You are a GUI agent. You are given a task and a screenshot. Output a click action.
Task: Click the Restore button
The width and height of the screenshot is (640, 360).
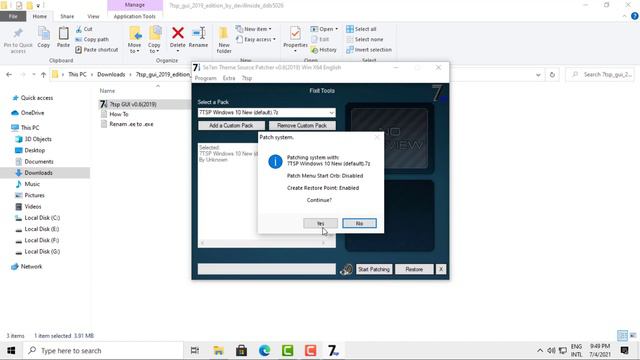click(414, 269)
